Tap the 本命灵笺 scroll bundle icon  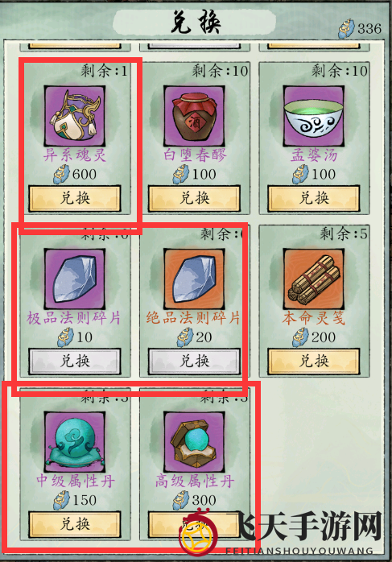pyautogui.click(x=314, y=279)
